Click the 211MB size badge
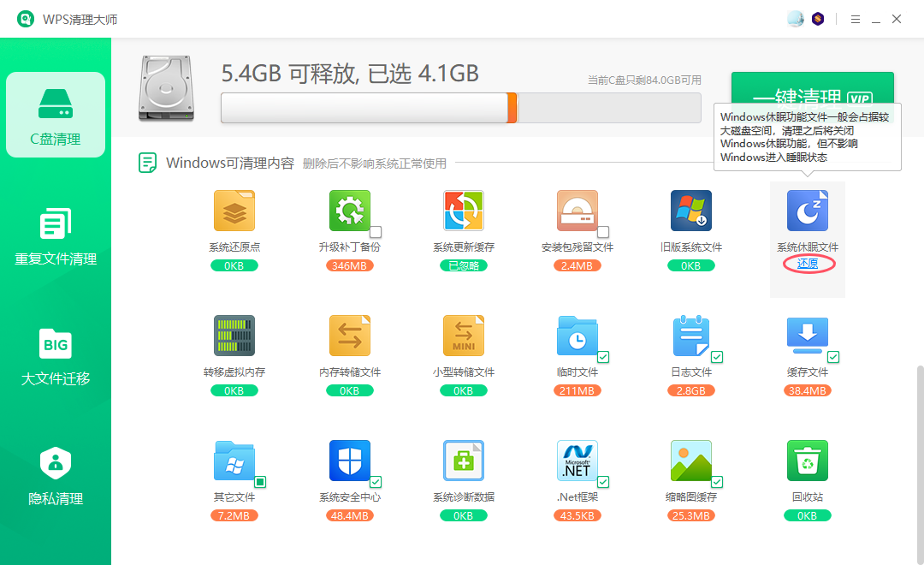 point(577,391)
